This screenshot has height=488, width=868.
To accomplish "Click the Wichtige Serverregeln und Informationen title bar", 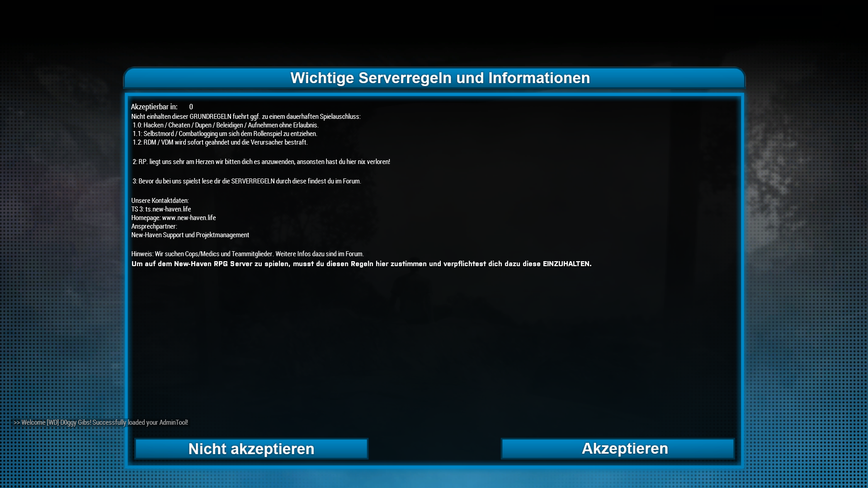I will [x=434, y=78].
